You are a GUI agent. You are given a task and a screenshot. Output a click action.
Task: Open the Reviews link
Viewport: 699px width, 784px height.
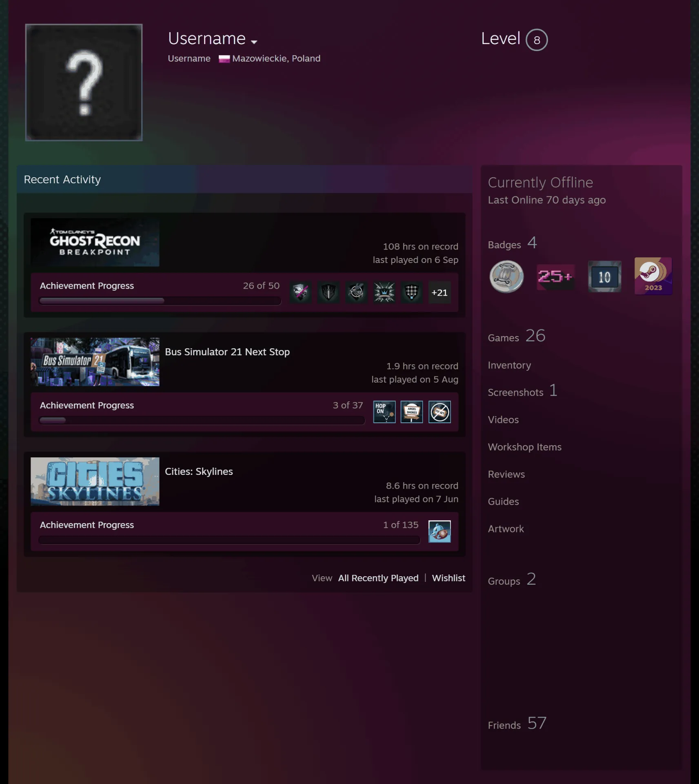pos(506,474)
